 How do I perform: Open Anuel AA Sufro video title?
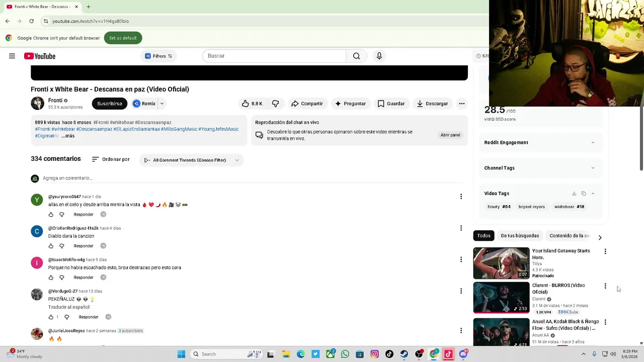566,325
